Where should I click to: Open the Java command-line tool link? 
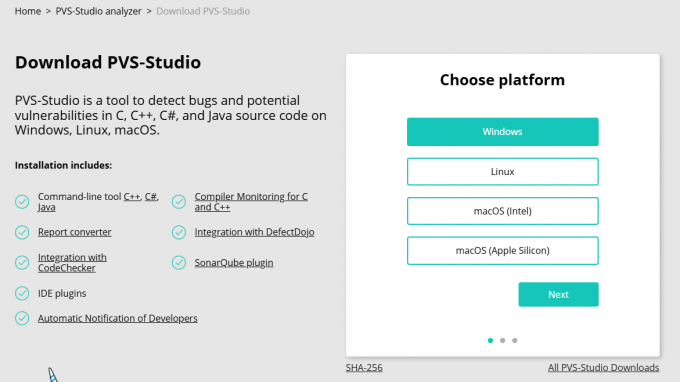click(x=46, y=207)
